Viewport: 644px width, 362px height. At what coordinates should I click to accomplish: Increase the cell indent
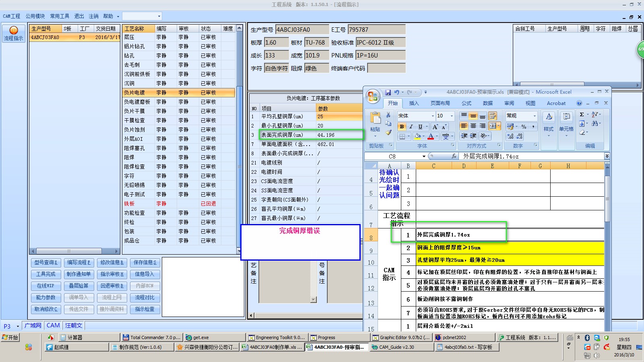(x=473, y=136)
